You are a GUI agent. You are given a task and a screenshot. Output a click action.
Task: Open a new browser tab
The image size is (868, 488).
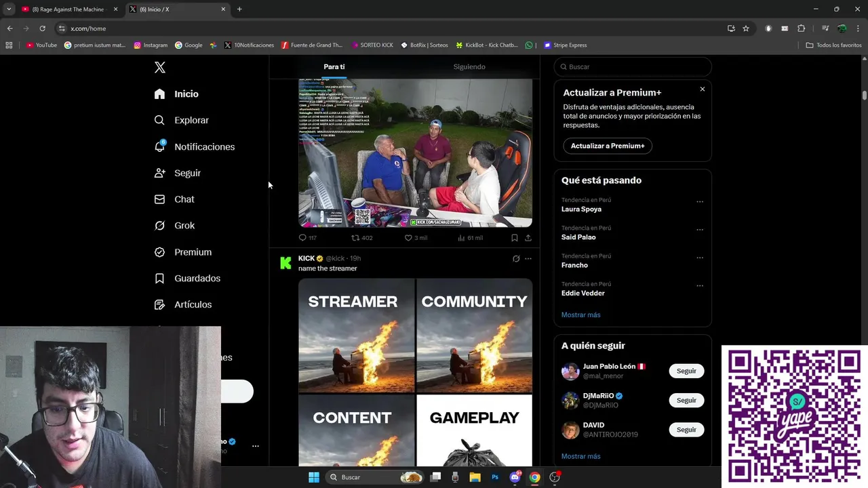pyautogui.click(x=239, y=9)
